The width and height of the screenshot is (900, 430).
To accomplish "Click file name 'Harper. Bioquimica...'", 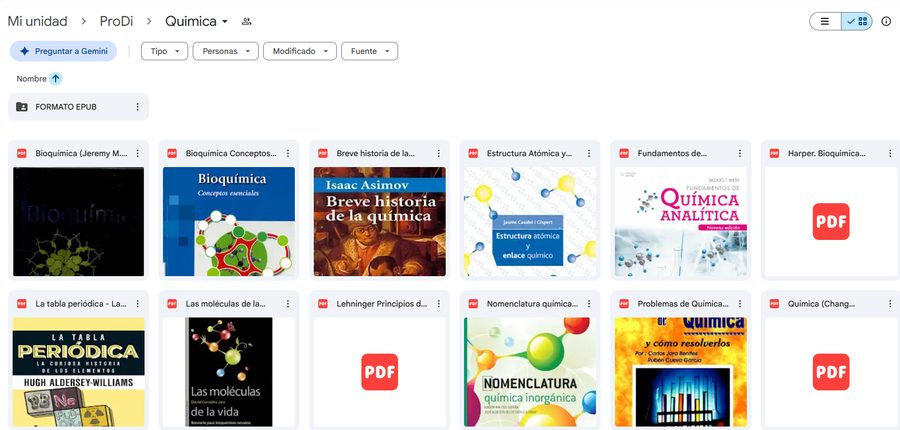I will pyautogui.click(x=827, y=153).
